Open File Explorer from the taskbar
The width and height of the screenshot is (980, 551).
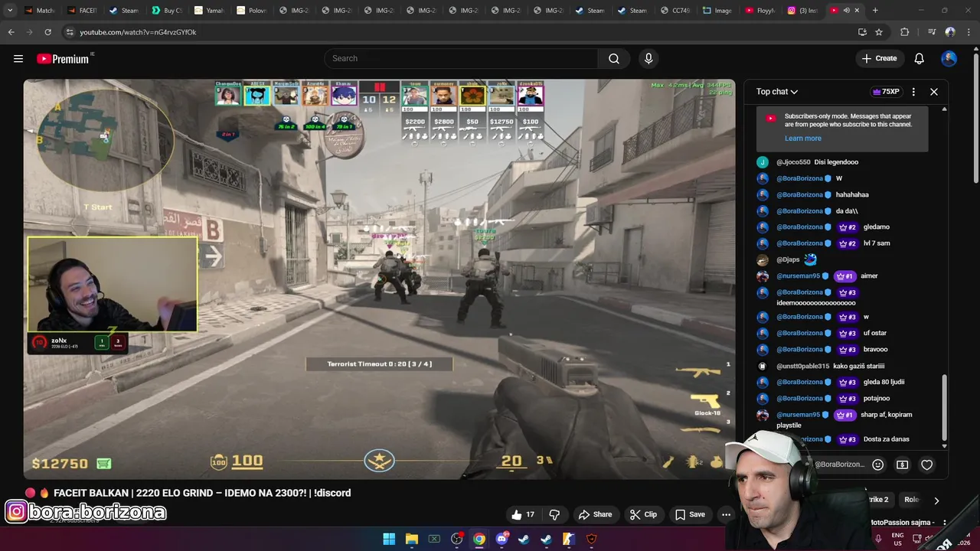pos(412,539)
